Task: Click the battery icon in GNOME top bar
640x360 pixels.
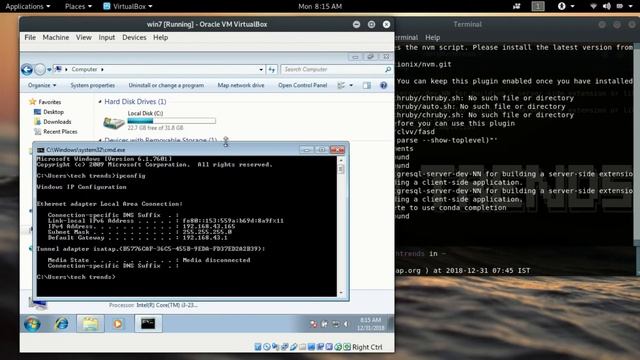Action: pos(620,6)
